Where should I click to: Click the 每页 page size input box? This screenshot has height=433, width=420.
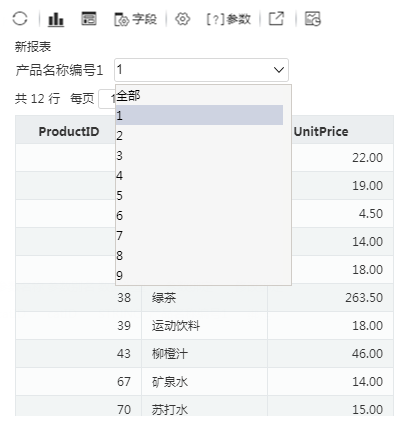click(x=107, y=99)
